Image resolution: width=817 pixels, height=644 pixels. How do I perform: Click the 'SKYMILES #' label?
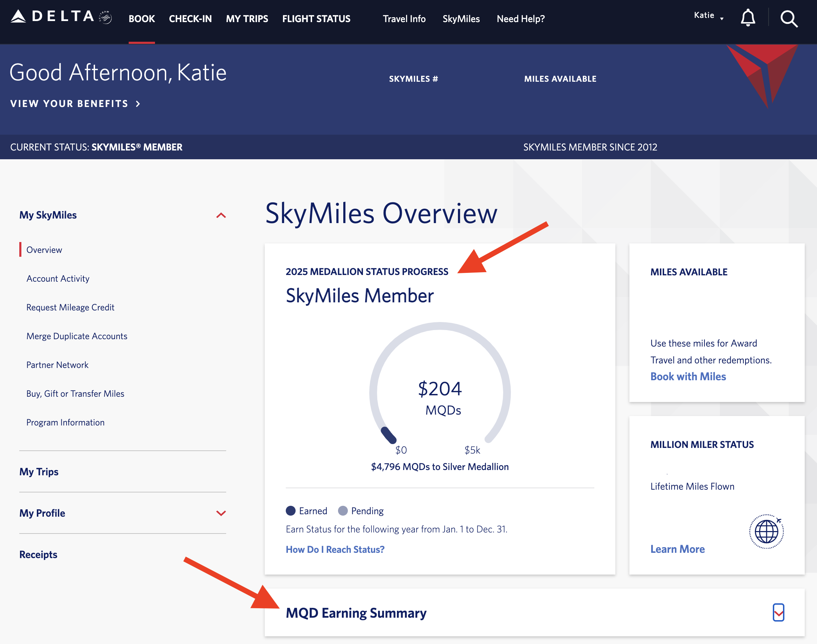click(x=413, y=79)
